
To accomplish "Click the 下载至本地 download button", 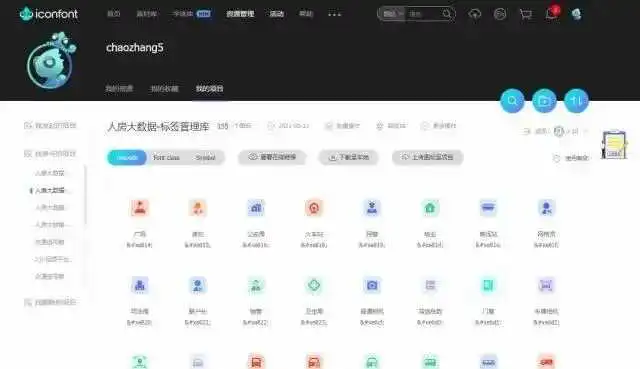I will pyautogui.click(x=349, y=157).
